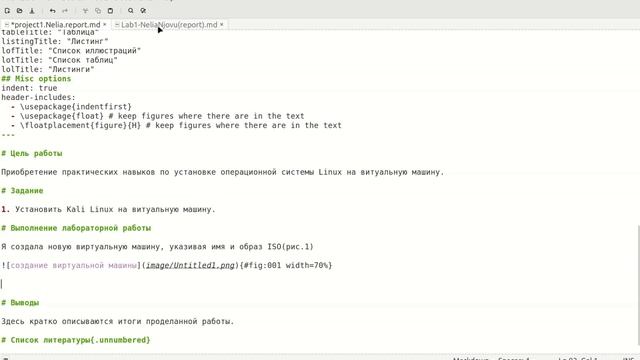Image resolution: width=640 pixels, height=360 pixels.
Task: Click the image path image/Untitled1.png
Action: point(190,265)
